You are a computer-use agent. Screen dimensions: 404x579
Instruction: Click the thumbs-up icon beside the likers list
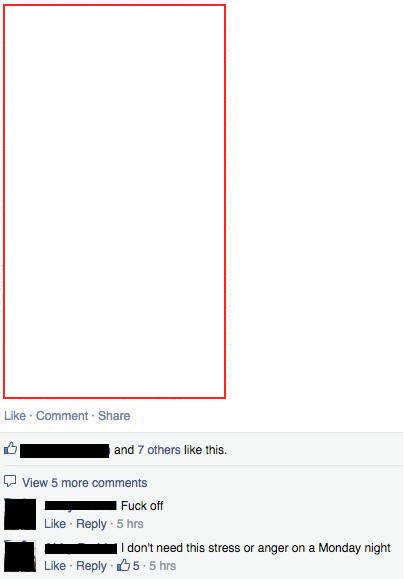(10, 449)
